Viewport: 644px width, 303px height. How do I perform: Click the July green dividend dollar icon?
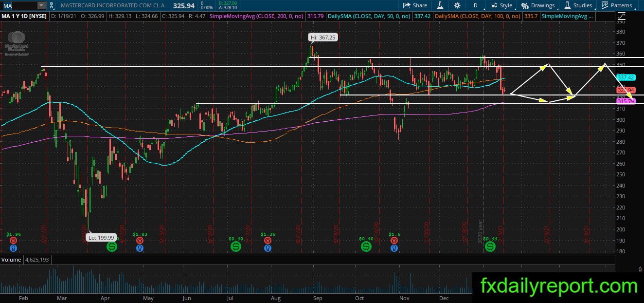(236, 247)
